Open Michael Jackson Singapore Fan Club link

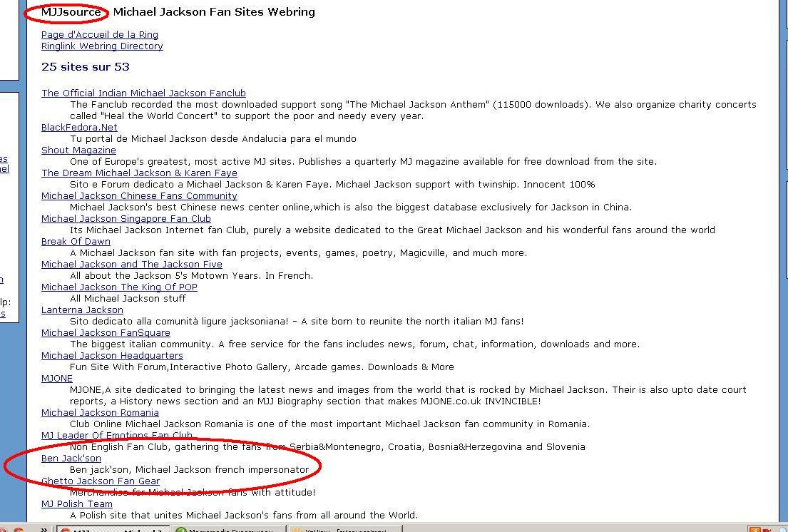coord(126,218)
